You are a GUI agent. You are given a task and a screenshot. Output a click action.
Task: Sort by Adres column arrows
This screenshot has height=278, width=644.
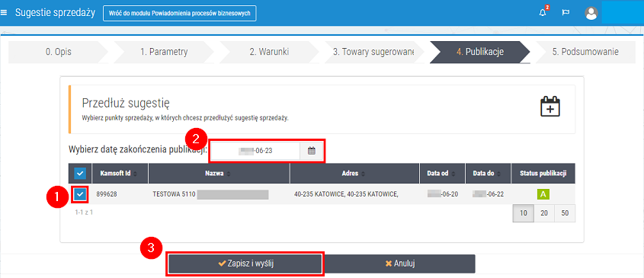pyautogui.click(x=363, y=174)
